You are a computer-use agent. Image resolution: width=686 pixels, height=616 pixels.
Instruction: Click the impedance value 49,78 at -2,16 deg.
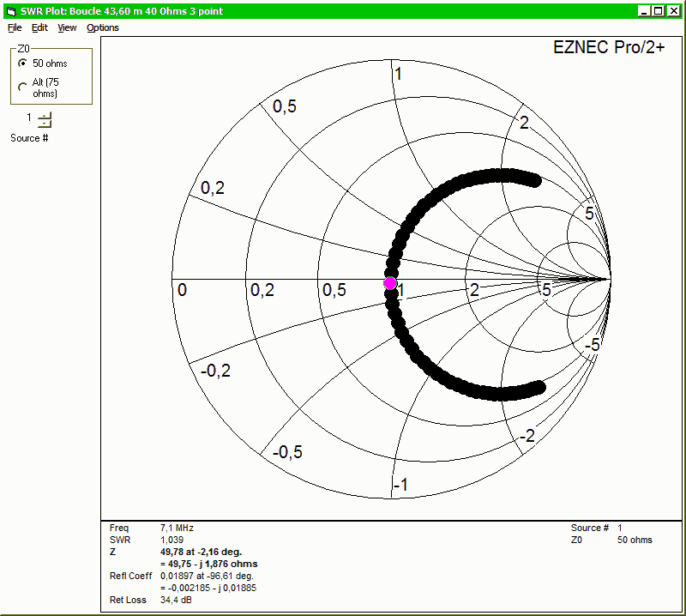(201, 552)
